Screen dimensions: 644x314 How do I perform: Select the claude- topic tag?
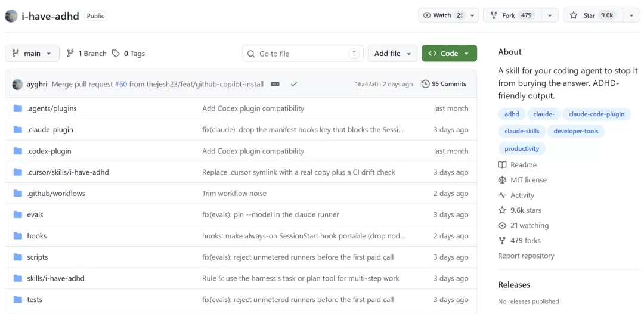click(x=544, y=114)
